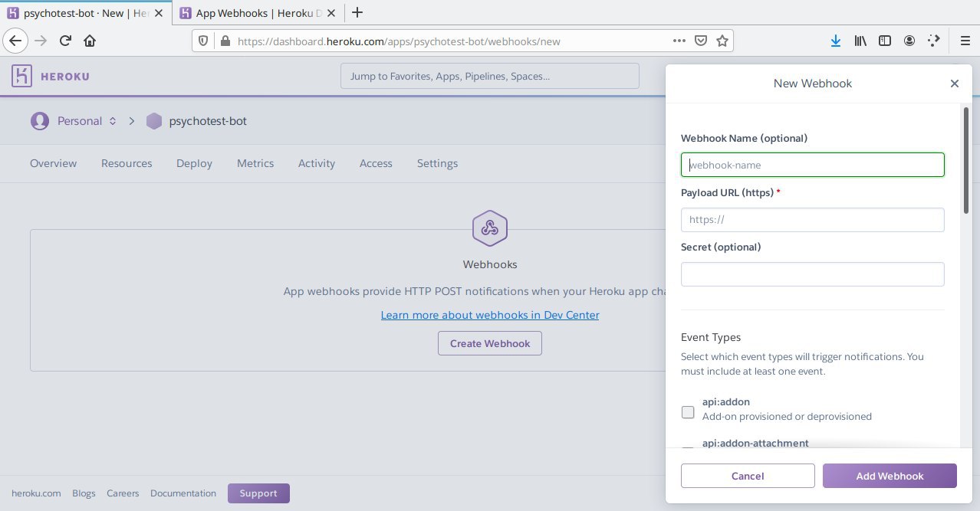Toggle the sidebar view icon
980x511 pixels.
pyautogui.click(x=885, y=41)
